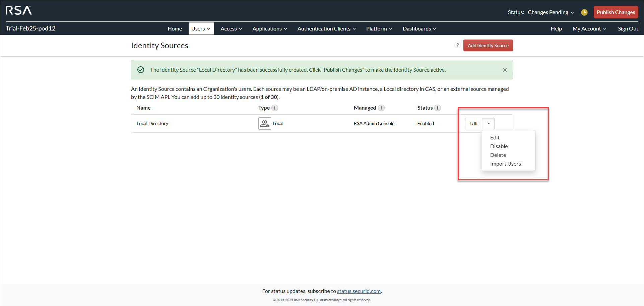Expand the Access dropdown

tap(231, 28)
